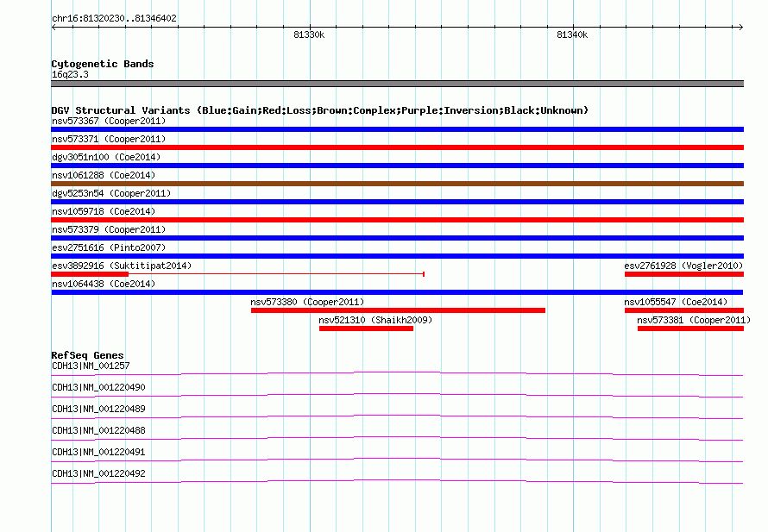The width and height of the screenshot is (768, 532).
Task: Click the 81340k ruler tick label
Action: [x=572, y=34]
